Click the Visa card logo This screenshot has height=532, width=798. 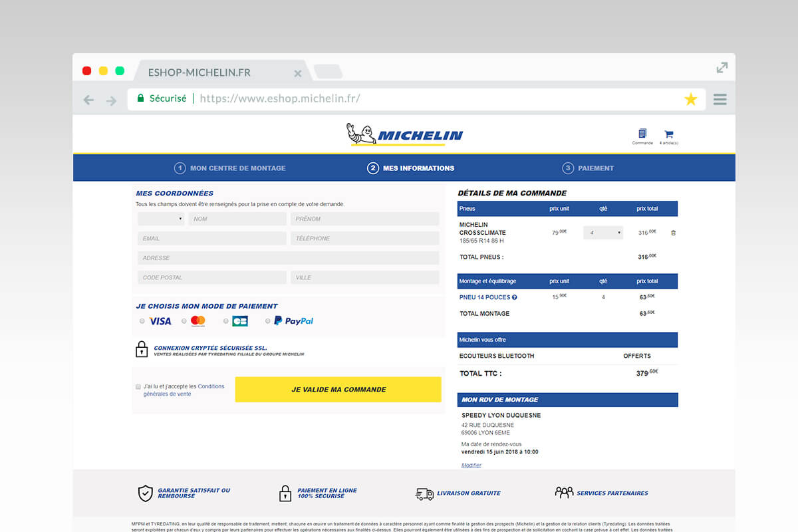pyautogui.click(x=160, y=321)
